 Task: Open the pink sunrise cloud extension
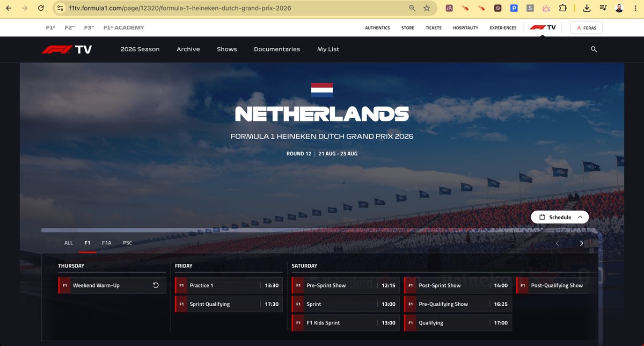click(546, 8)
